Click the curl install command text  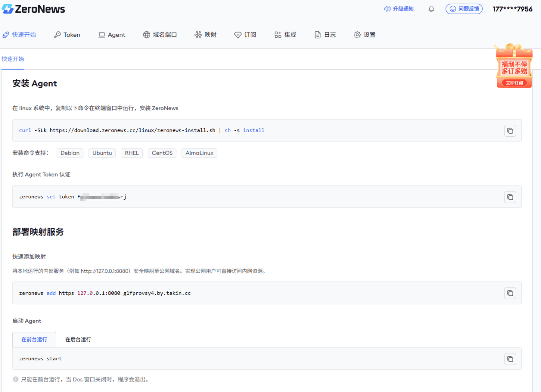(x=141, y=130)
